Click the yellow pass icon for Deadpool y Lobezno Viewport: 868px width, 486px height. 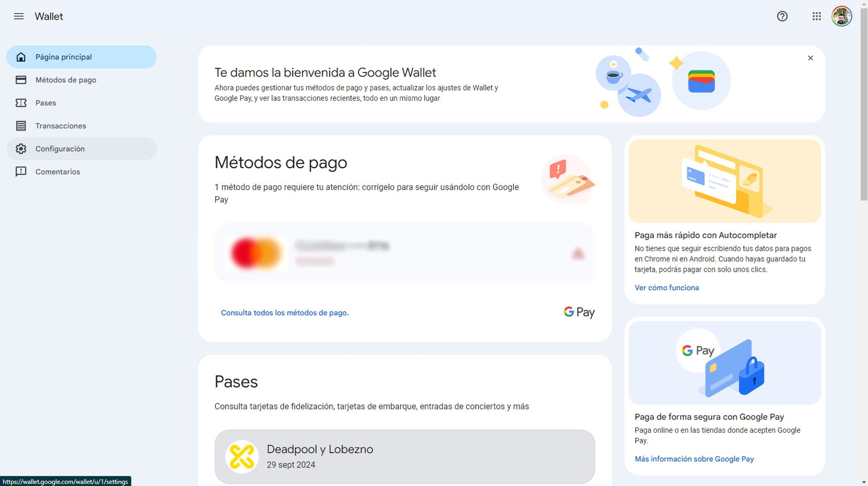tap(241, 456)
